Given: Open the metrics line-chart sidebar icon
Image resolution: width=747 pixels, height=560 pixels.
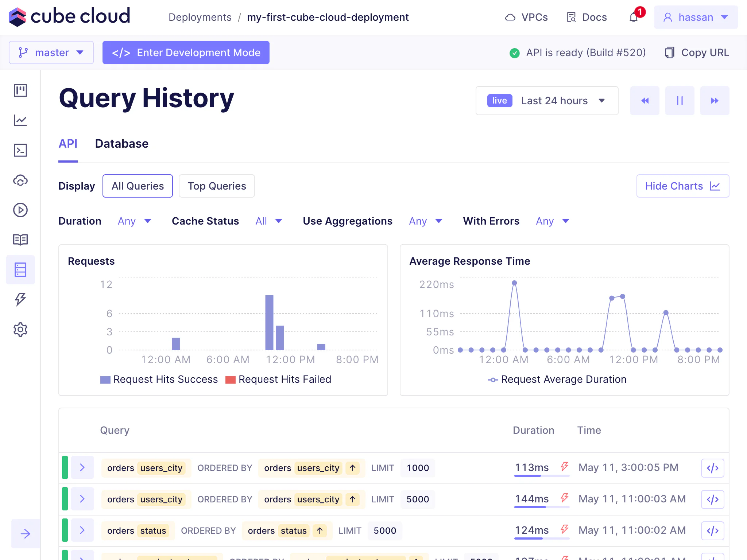Looking at the screenshot, I should click(x=20, y=120).
